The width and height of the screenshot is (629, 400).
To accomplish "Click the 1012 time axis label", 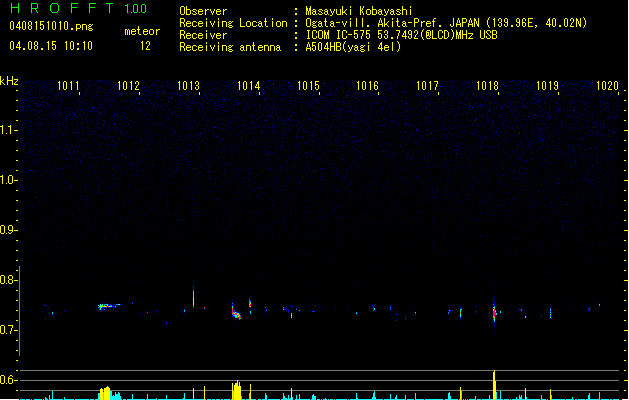I will 128,86.
